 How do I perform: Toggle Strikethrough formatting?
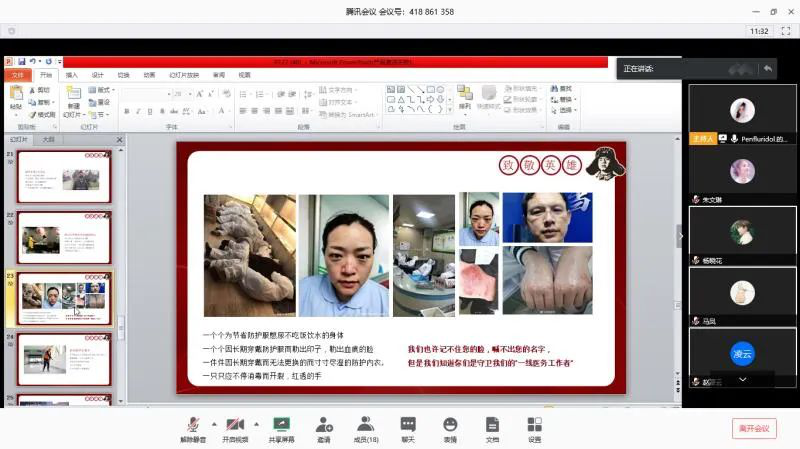click(x=174, y=111)
